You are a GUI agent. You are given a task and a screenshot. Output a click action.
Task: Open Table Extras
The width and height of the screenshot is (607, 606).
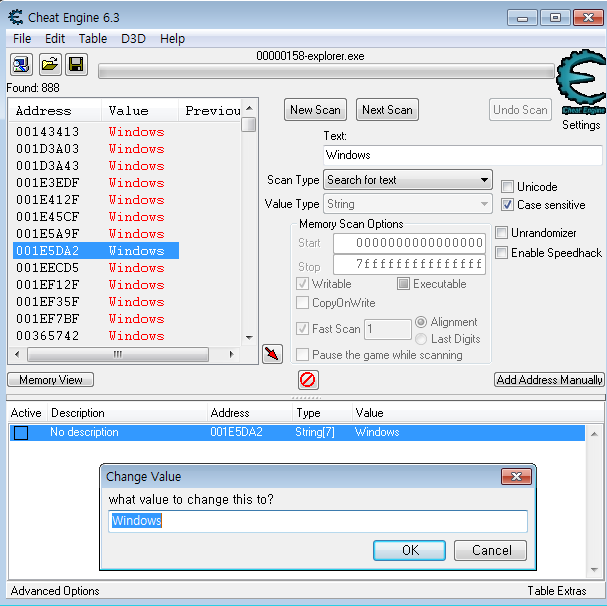click(557, 591)
